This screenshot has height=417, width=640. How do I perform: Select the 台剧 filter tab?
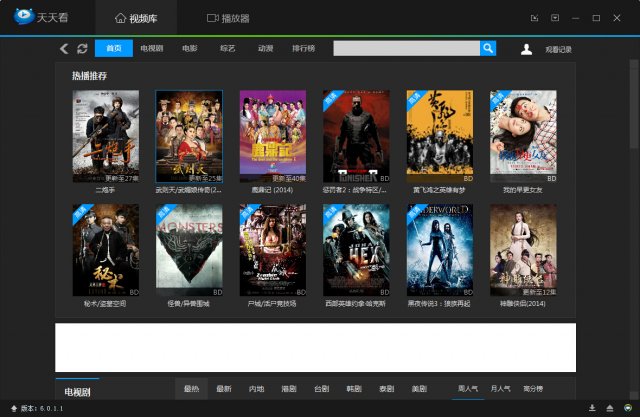pyautogui.click(x=322, y=388)
